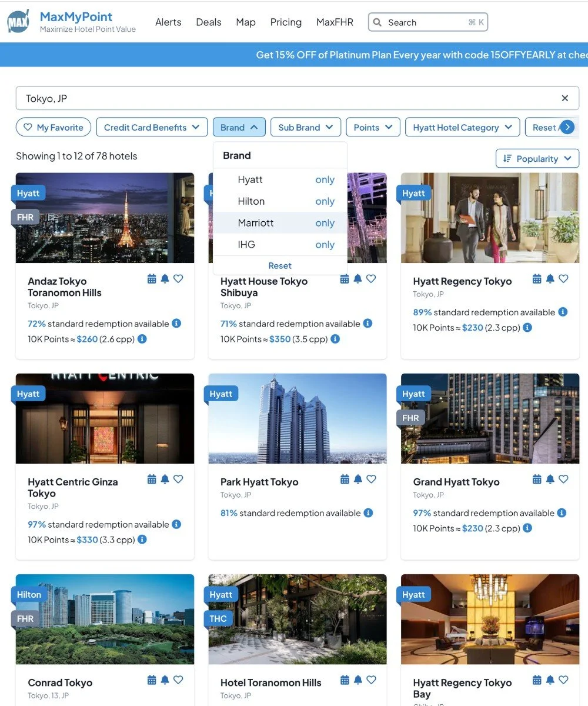The image size is (588, 706).
Task: Open Hyatt Hotel Category dropdown
Action: (x=463, y=128)
